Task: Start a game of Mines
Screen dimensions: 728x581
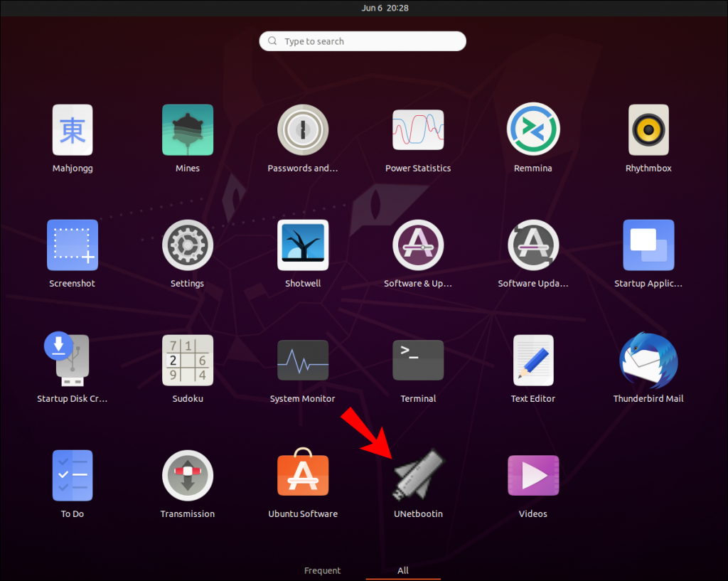Action: [x=188, y=129]
